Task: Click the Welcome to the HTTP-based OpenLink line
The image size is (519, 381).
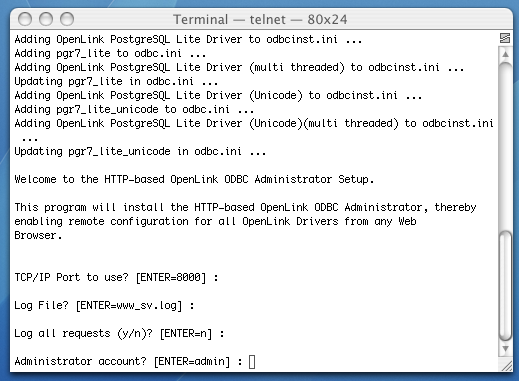Action: 194,179
